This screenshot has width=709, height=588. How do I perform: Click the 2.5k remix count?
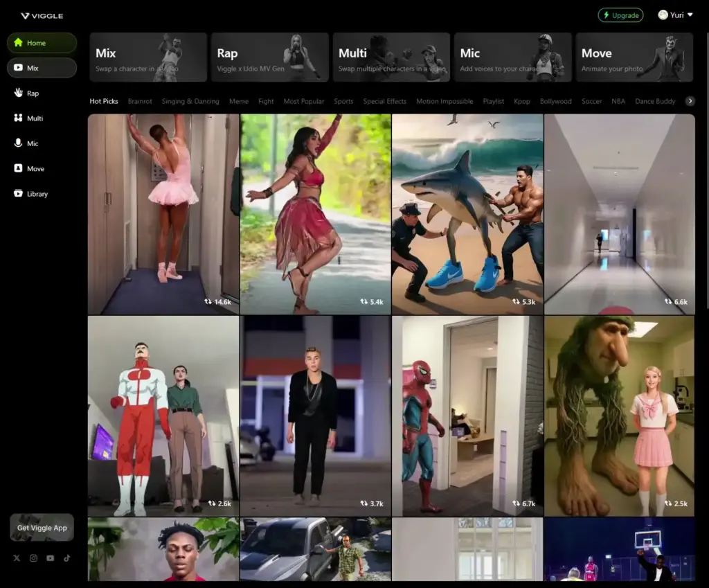click(x=676, y=504)
